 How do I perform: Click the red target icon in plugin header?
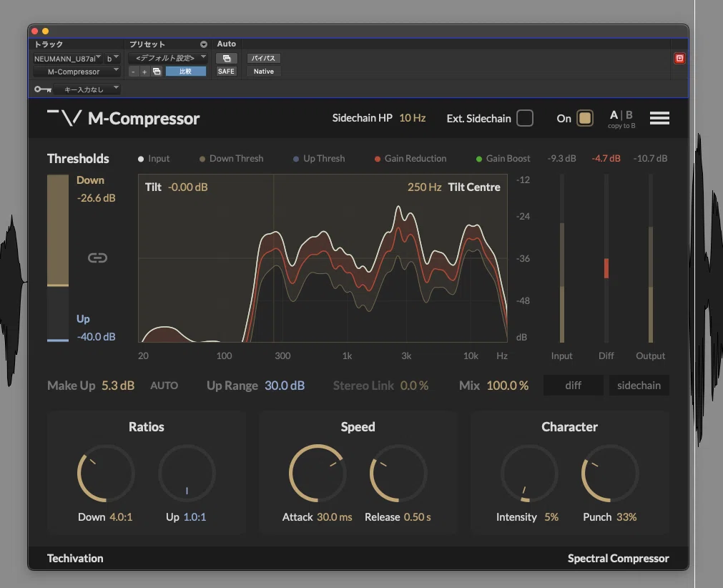pos(679,58)
